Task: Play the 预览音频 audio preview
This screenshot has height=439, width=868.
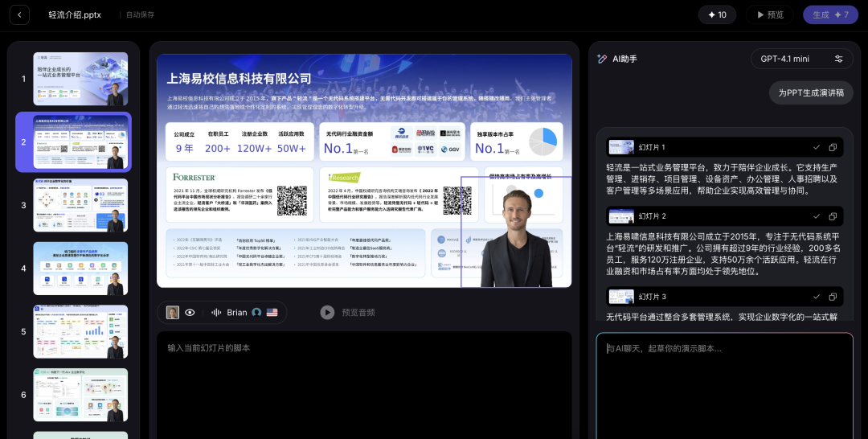Action: pyautogui.click(x=327, y=312)
